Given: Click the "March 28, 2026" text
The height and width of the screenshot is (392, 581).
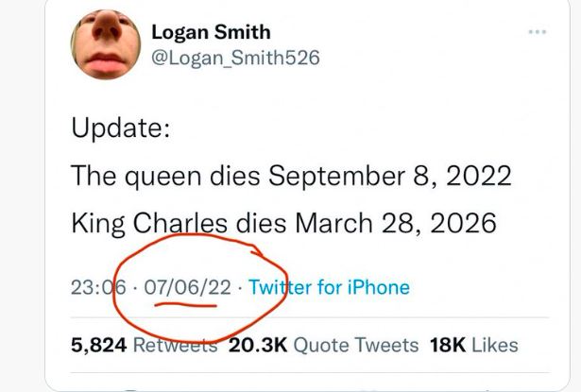Looking at the screenshot, I should (x=396, y=224).
